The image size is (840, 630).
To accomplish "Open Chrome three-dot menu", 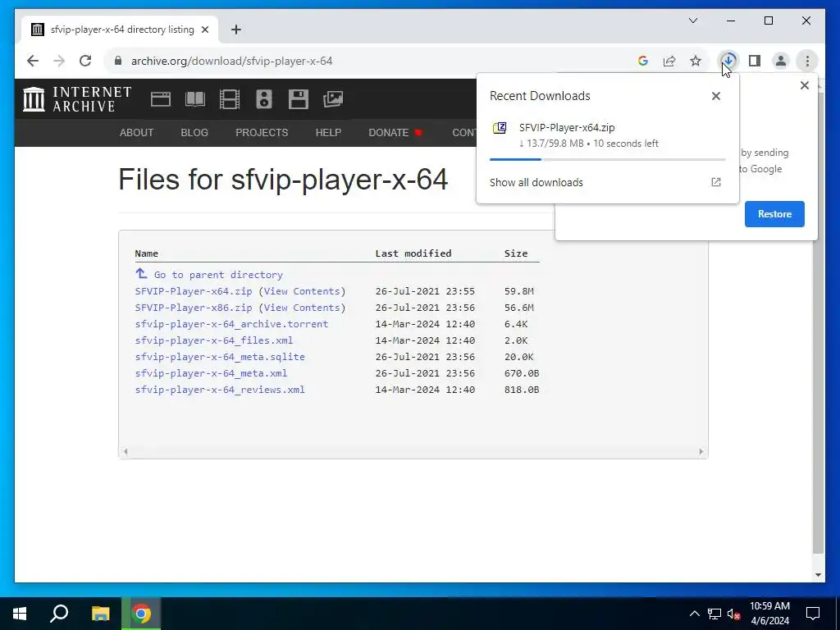I will [x=807, y=61].
